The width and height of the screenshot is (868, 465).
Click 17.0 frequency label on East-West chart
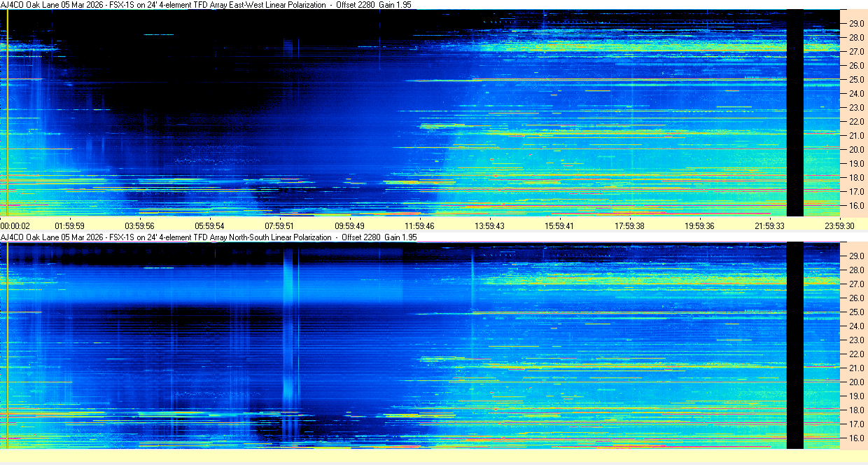pos(856,192)
